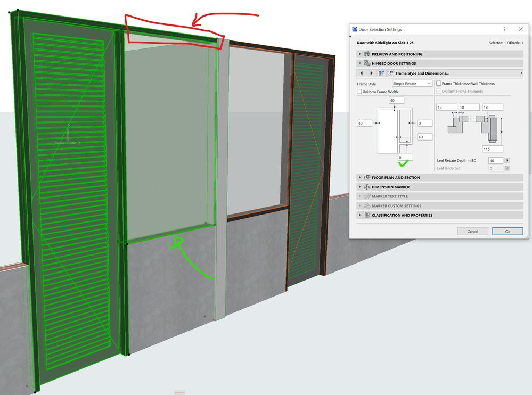Click the 'Frame Style' label
Viewport: 532px width, 395px height.
[x=366, y=84]
